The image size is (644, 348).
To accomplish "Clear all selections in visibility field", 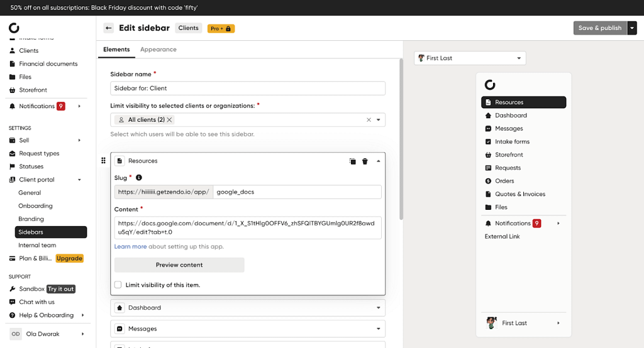I will click(x=369, y=120).
